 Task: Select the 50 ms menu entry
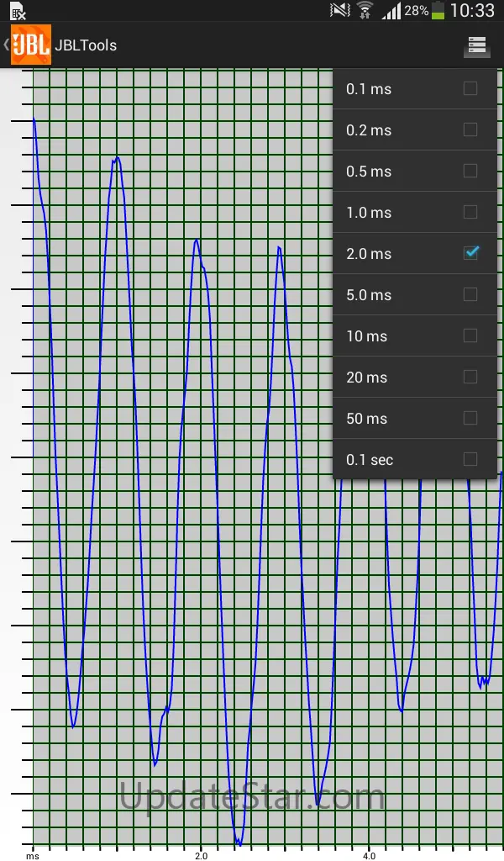click(x=415, y=418)
